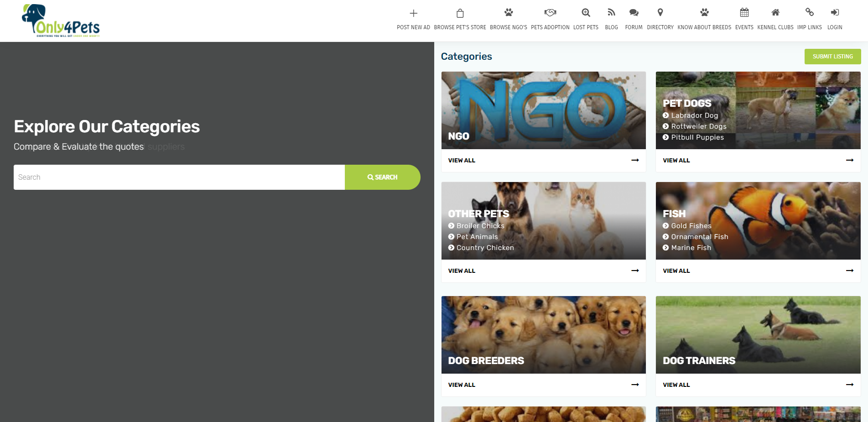Click the map pin icon for Directory
868x422 pixels.
coord(660,12)
